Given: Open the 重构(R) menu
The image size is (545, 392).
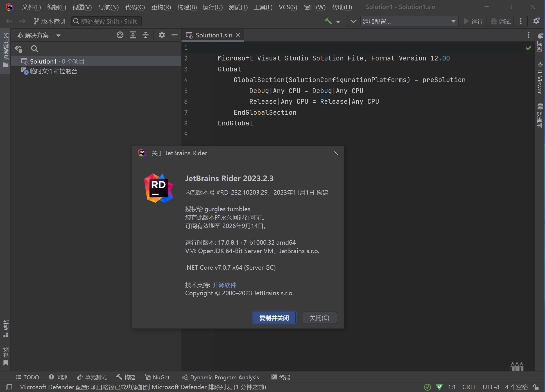Looking at the screenshot, I should click(x=161, y=7).
